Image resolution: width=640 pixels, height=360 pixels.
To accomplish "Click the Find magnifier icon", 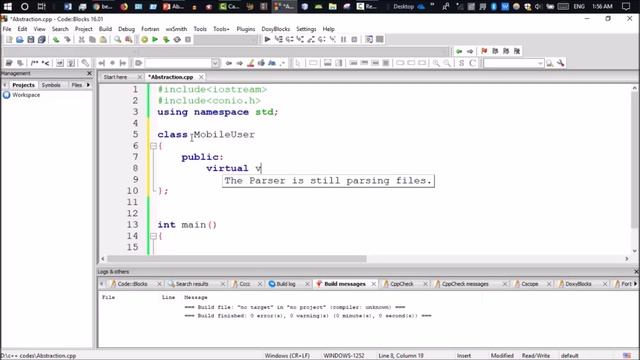I will pyautogui.click(x=118, y=40).
